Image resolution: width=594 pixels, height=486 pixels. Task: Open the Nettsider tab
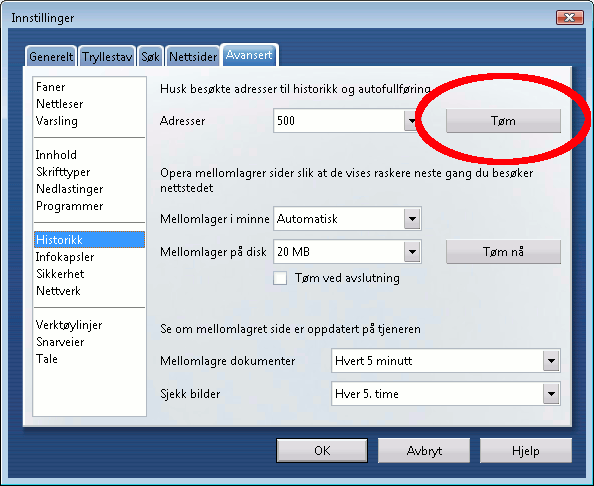pos(193,56)
